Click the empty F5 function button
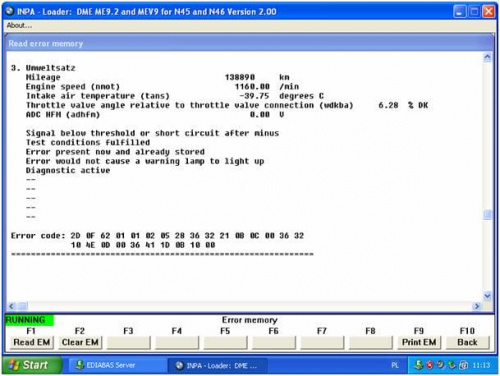The image size is (500, 376). 225,342
